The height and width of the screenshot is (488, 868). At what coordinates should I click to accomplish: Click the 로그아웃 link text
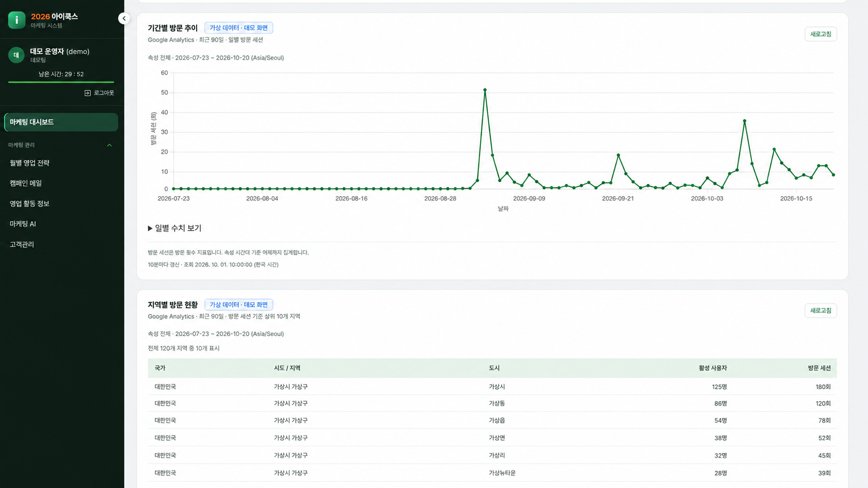click(104, 93)
